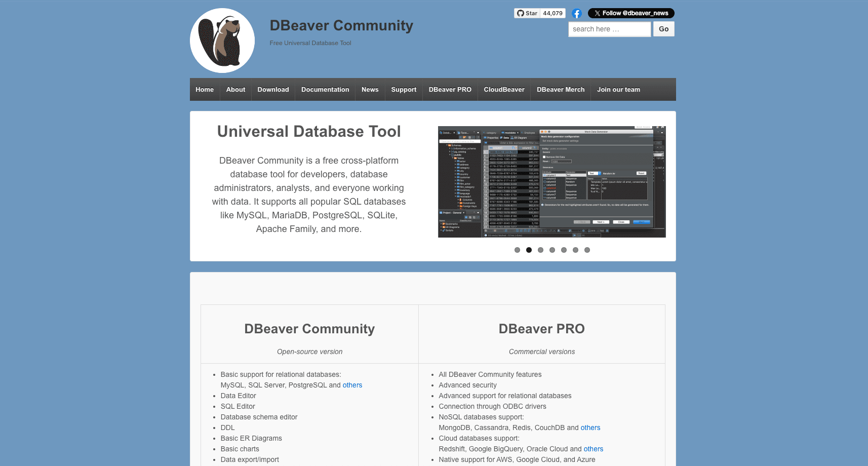The width and height of the screenshot is (868, 466).
Task: Focus the search here input field
Action: (609, 29)
